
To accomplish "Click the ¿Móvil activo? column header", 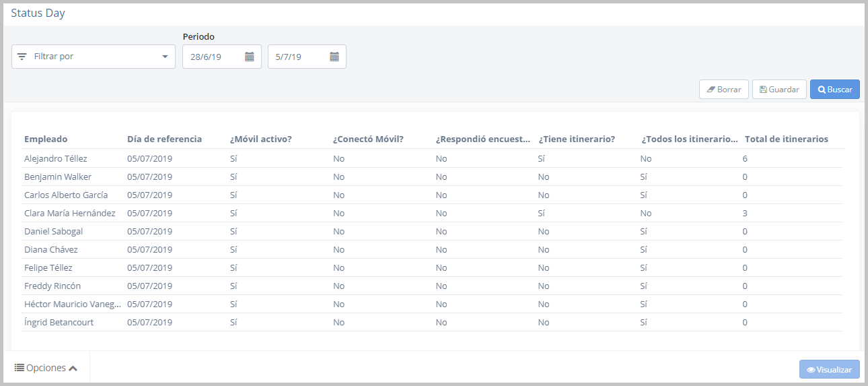I will coord(260,139).
